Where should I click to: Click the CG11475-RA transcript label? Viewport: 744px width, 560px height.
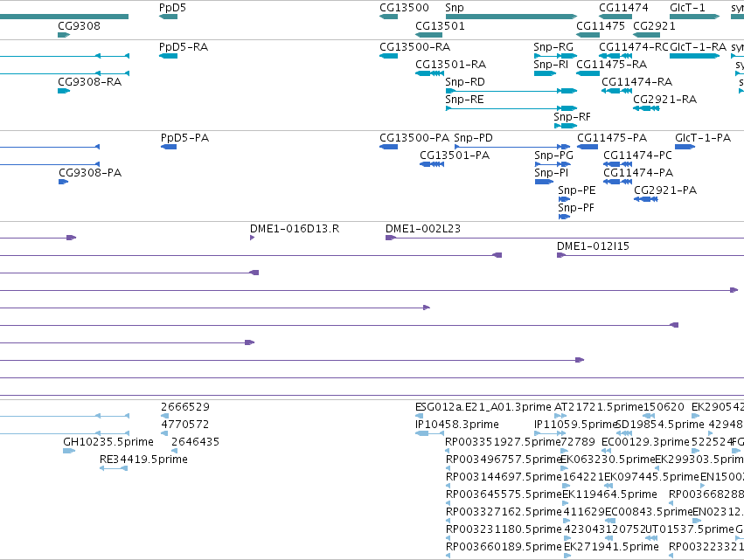click(612, 64)
